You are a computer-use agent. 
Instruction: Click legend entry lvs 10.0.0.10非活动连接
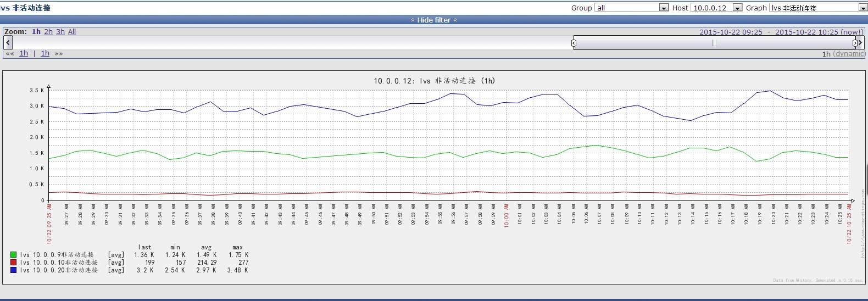click(x=59, y=263)
